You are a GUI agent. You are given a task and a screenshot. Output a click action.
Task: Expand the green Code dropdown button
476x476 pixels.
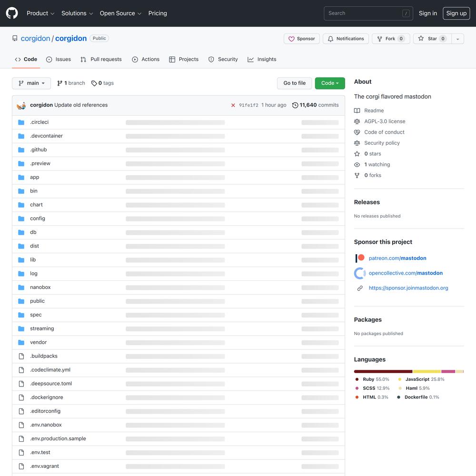330,83
